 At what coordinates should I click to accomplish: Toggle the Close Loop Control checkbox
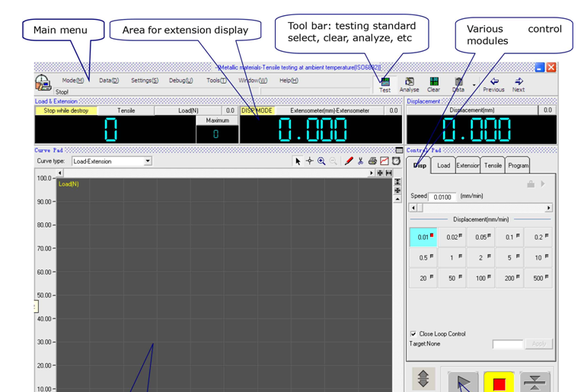click(413, 334)
